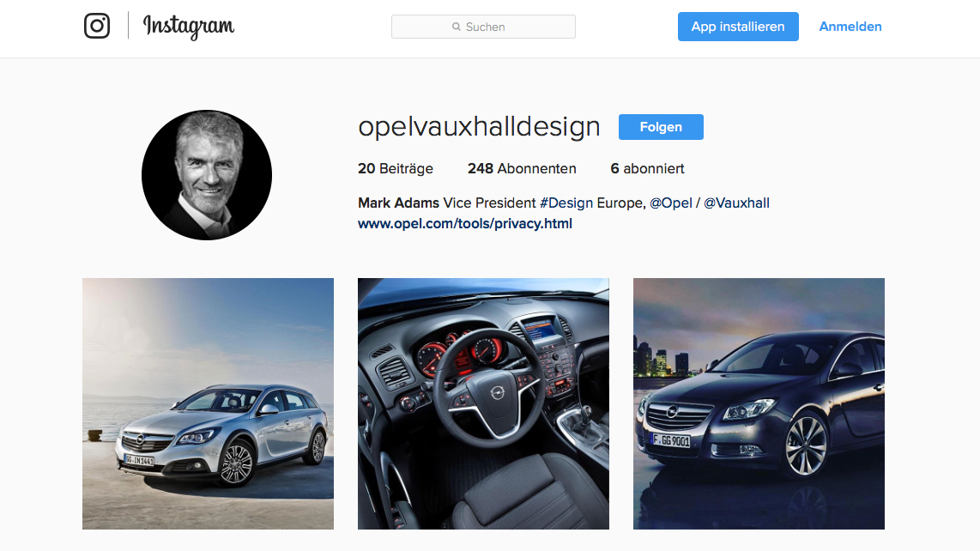Open the dark Opel Insignia night post
This screenshot has height=551, width=980.
point(759,404)
